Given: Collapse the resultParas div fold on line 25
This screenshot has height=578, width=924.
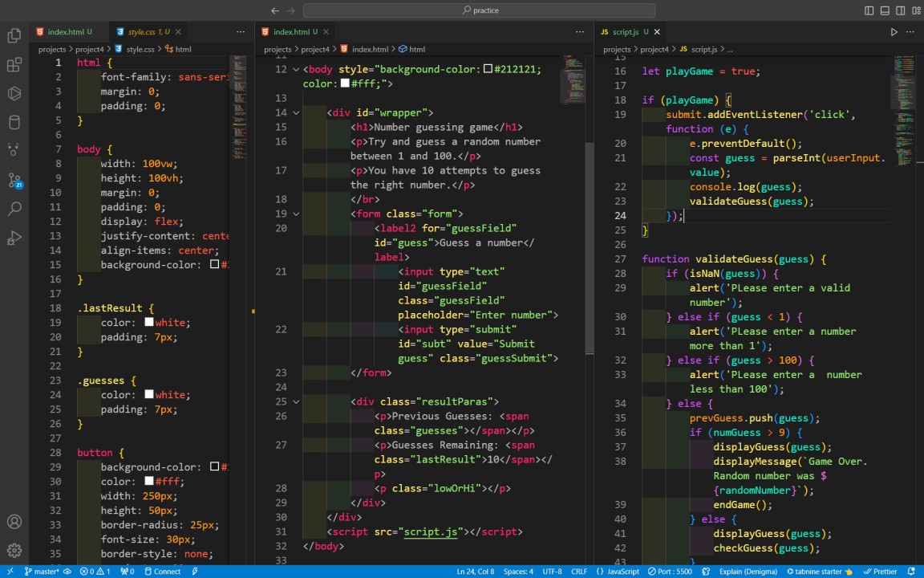Looking at the screenshot, I should pyautogui.click(x=296, y=402).
